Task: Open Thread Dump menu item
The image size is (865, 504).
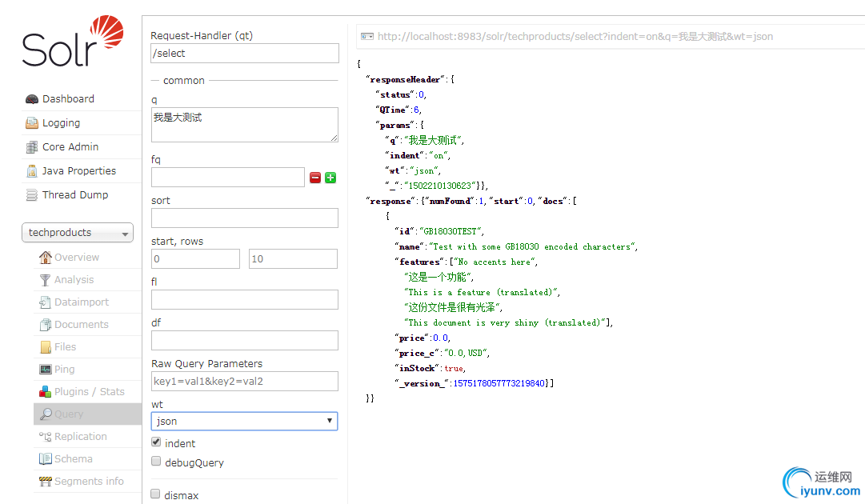Action: click(x=75, y=195)
